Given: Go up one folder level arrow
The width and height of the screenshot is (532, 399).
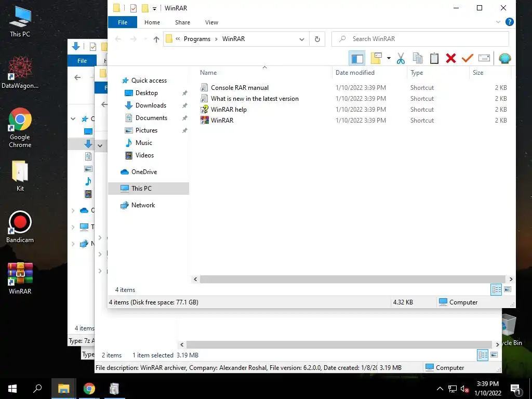Looking at the screenshot, I should [156, 39].
